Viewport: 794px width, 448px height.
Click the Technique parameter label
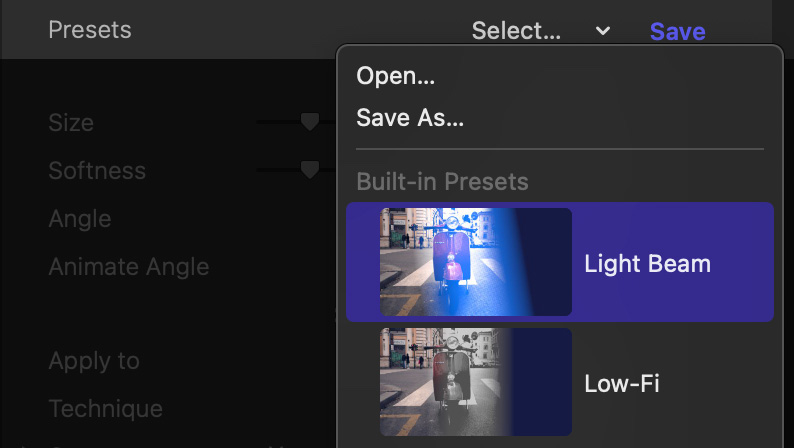[105, 409]
